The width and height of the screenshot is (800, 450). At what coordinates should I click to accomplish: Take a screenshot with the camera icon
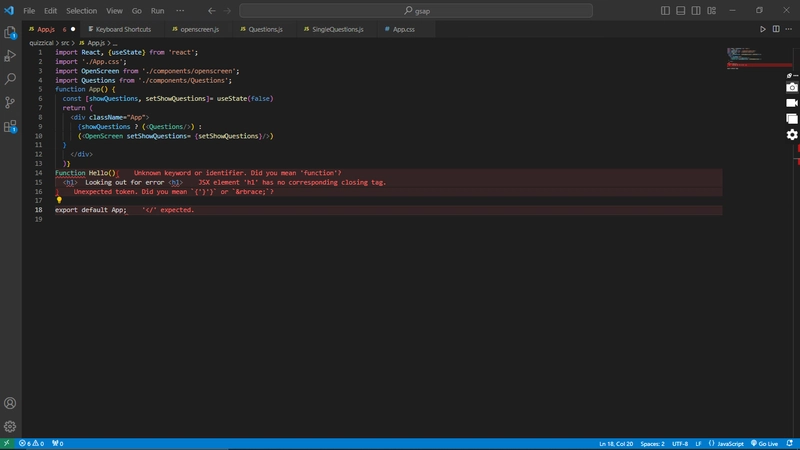coord(792,87)
